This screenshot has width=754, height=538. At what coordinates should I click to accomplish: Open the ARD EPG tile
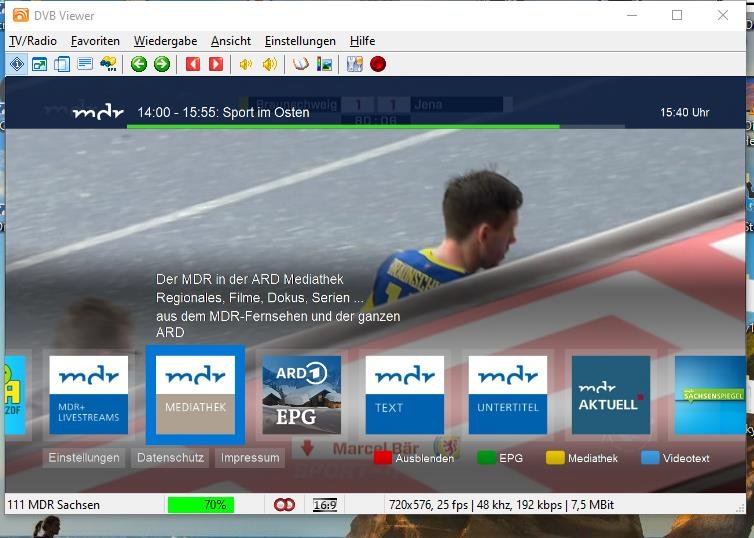[x=302, y=395]
